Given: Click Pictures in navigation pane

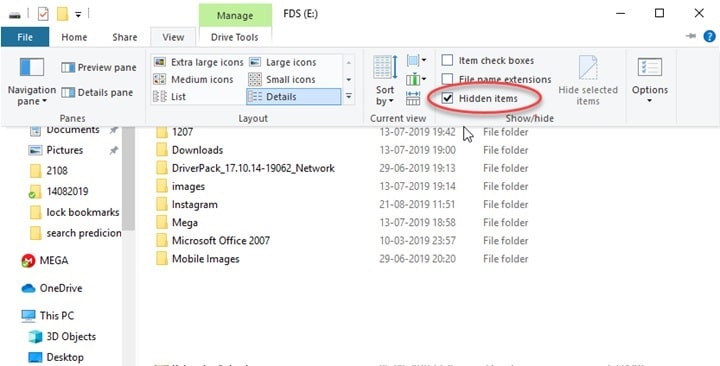Looking at the screenshot, I should (64, 150).
